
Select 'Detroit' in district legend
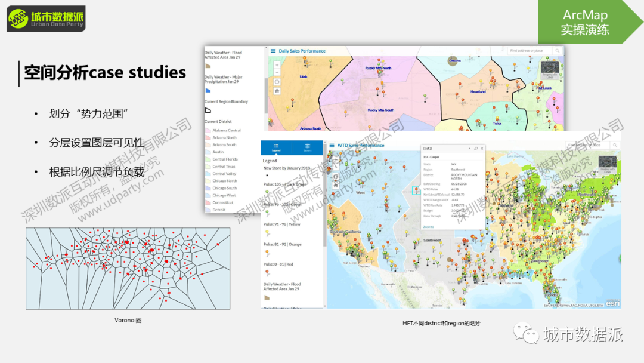click(218, 210)
